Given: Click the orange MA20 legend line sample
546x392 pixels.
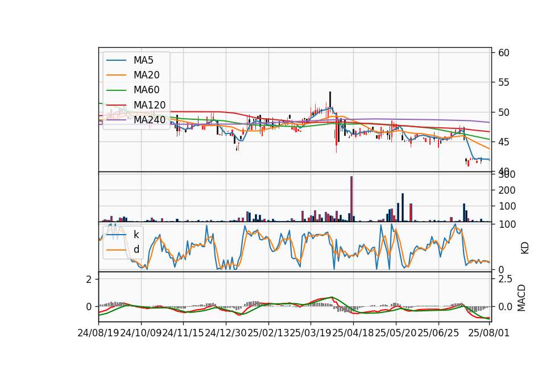Looking at the screenshot, I should [x=116, y=75].
